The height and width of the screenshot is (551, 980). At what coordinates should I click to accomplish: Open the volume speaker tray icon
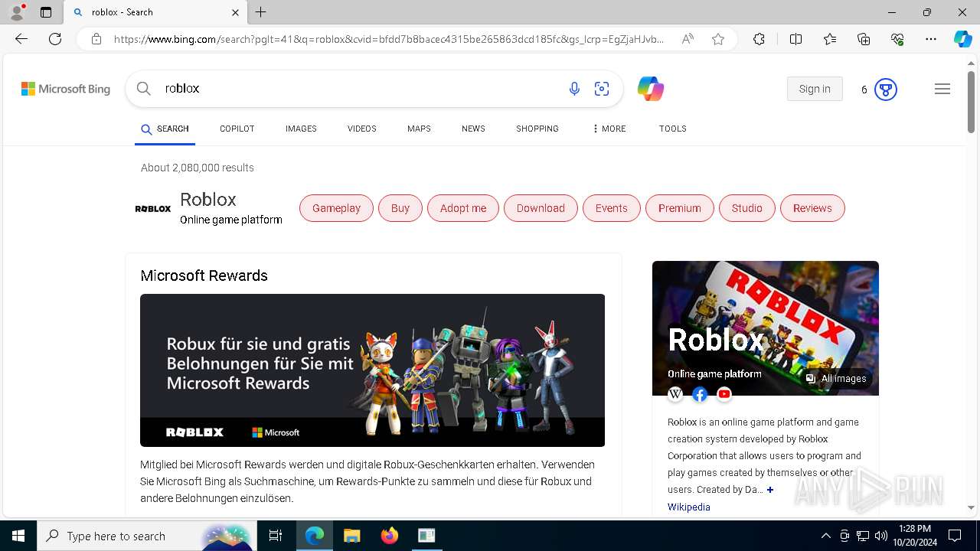tap(881, 536)
